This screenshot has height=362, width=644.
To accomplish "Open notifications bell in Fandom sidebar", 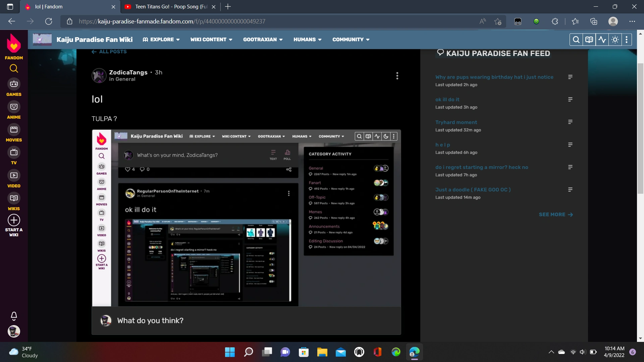I will [14, 316].
